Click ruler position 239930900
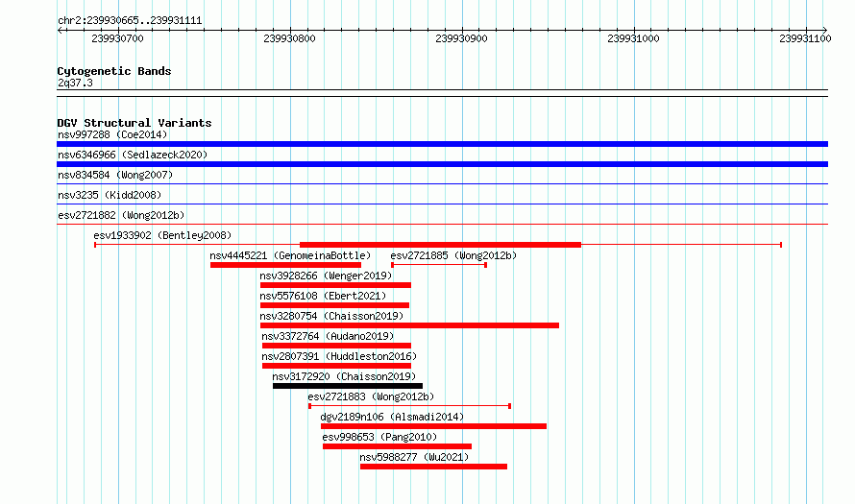855x504 pixels. pyautogui.click(x=462, y=38)
